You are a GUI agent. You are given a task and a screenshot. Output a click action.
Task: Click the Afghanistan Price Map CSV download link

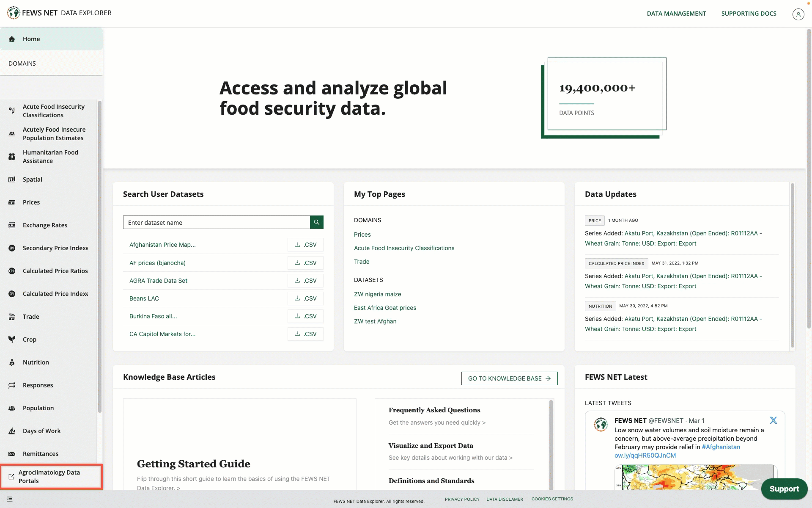[305, 244]
